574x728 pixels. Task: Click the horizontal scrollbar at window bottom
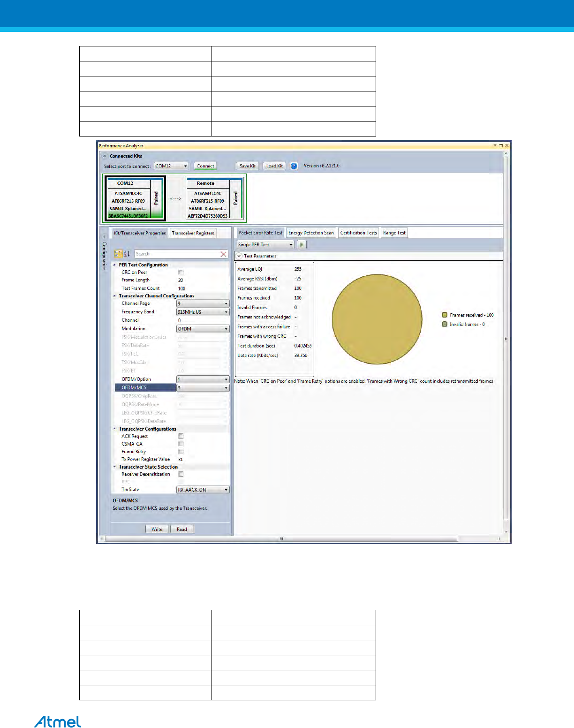281,539
